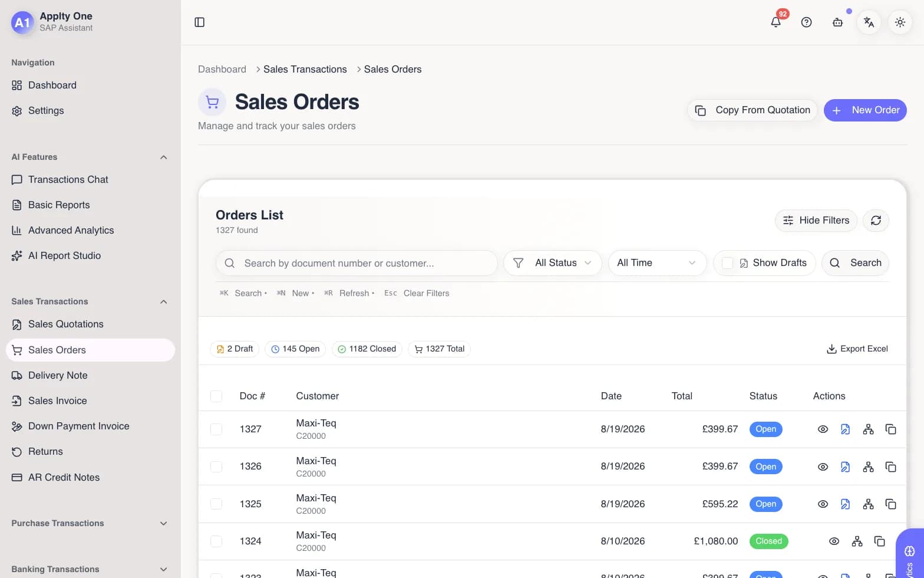Screen dimensions: 924x578
Task: Select the checkbox for order 1324
Action: point(216,541)
